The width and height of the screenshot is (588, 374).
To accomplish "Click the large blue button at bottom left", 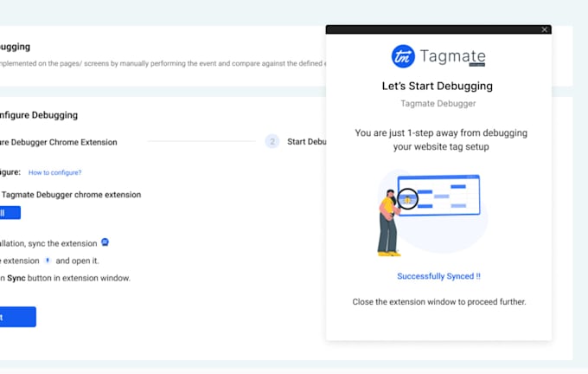I will pos(18,317).
